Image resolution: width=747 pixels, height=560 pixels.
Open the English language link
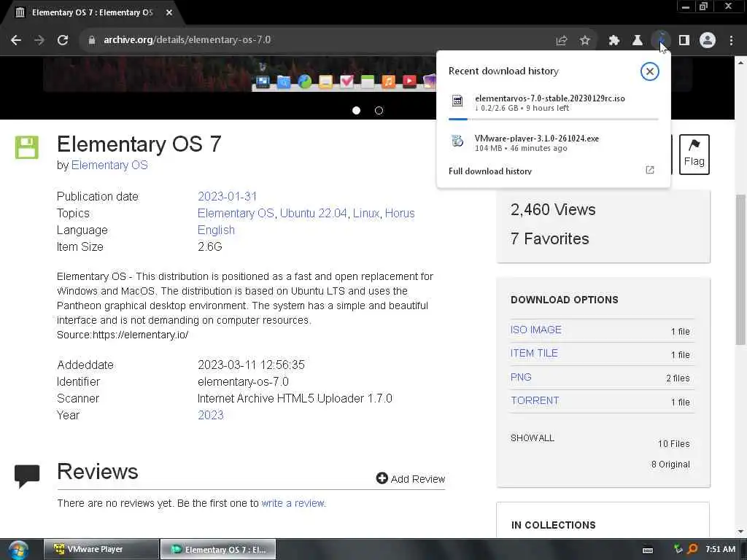pyautogui.click(x=216, y=230)
